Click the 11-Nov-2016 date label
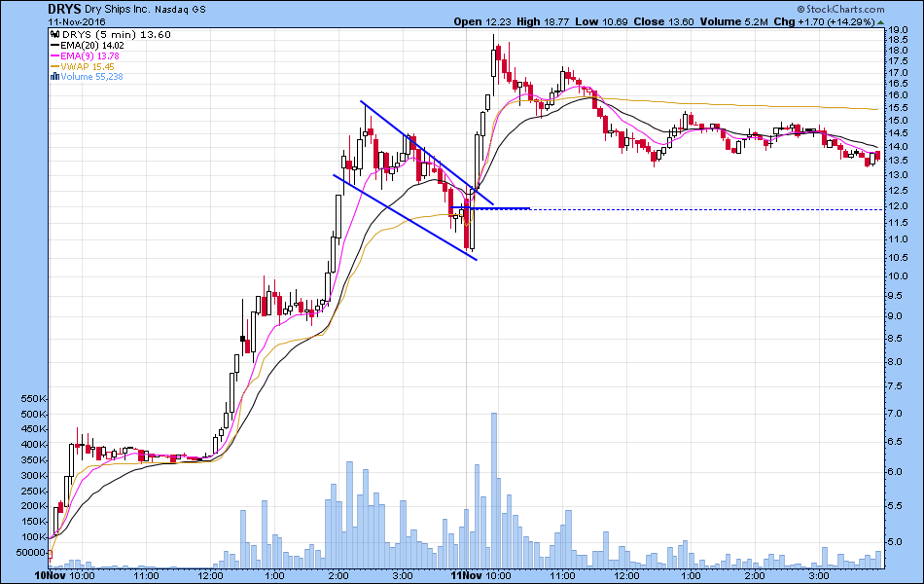Image resolution: width=924 pixels, height=584 pixels. 77,22
